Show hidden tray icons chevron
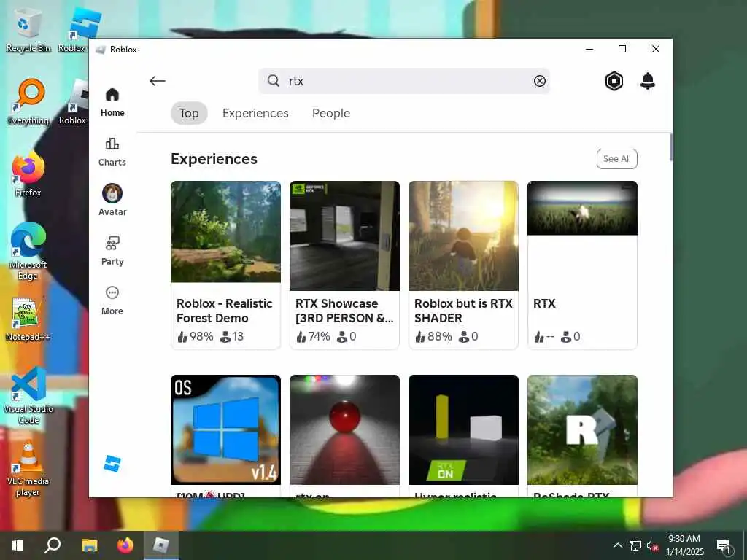The width and height of the screenshot is (747, 560). click(x=617, y=545)
